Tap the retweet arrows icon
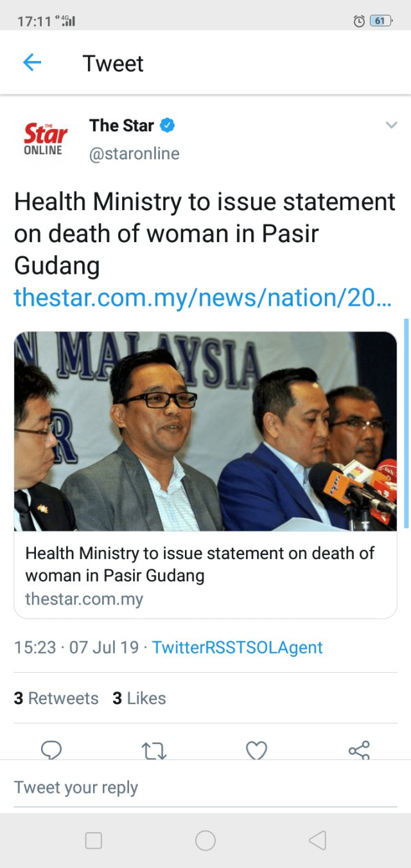Screen dimensions: 411x868 154,750
